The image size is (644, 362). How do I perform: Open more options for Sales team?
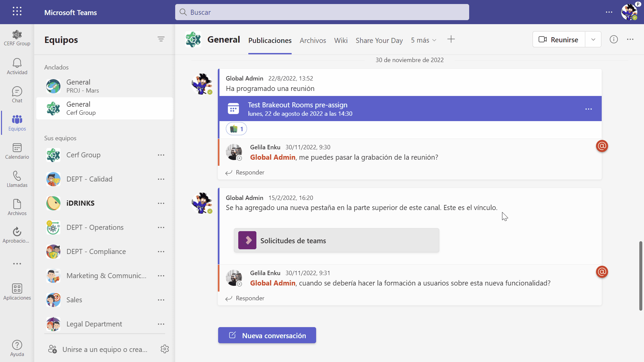point(161,300)
